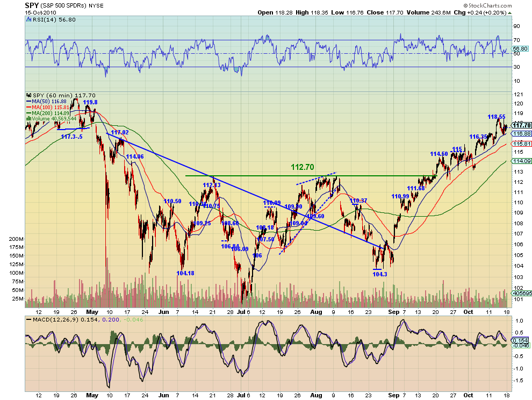
Task: Open the StockCharts.com watermark link
Action: pyautogui.click(x=487, y=5)
